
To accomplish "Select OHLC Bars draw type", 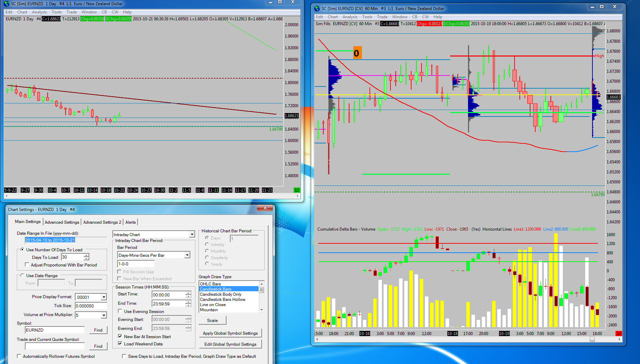I will pos(229,284).
